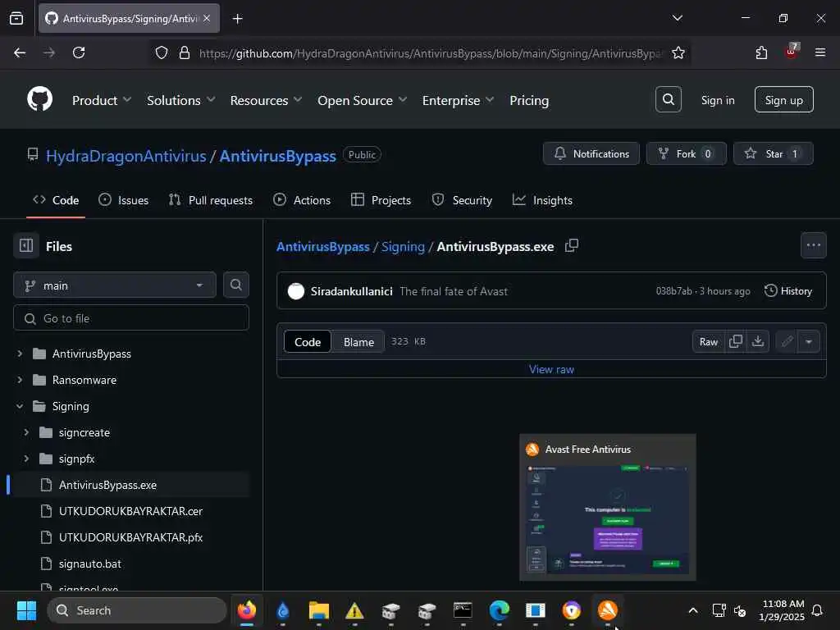Click the pencil edit file icon
Screen dimensions: 840x630
787,341
